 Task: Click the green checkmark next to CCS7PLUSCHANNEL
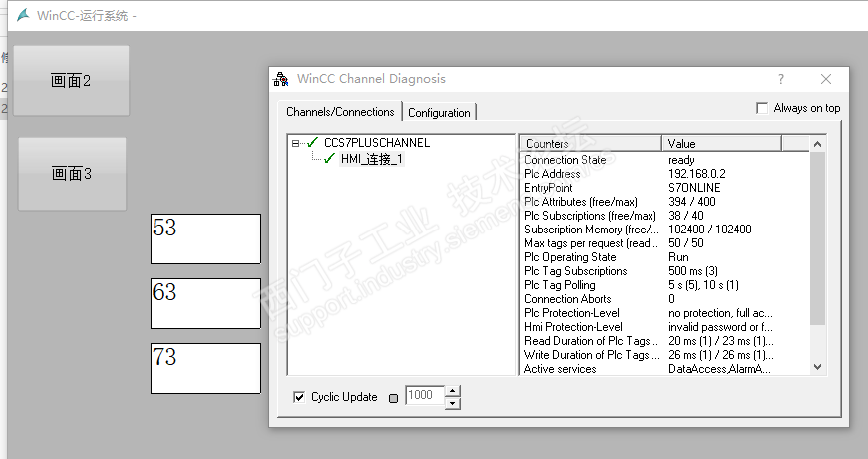coord(312,143)
